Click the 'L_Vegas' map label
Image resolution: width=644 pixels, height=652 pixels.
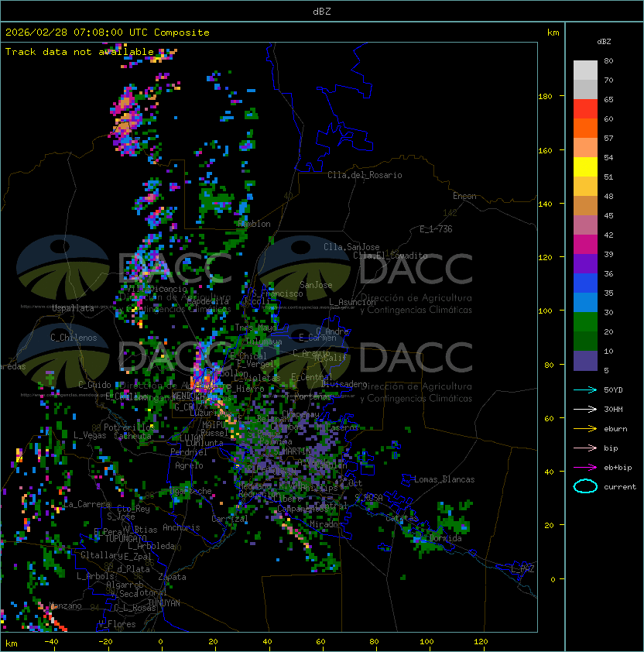(90, 435)
